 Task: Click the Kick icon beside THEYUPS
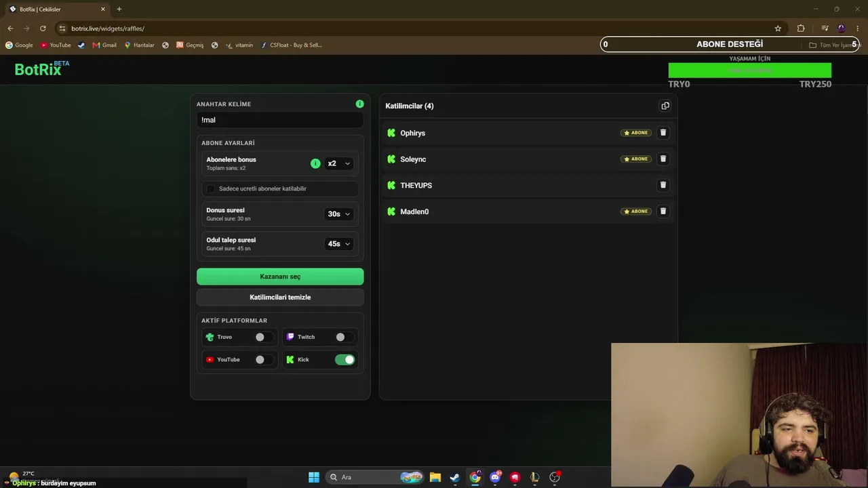pyautogui.click(x=391, y=185)
